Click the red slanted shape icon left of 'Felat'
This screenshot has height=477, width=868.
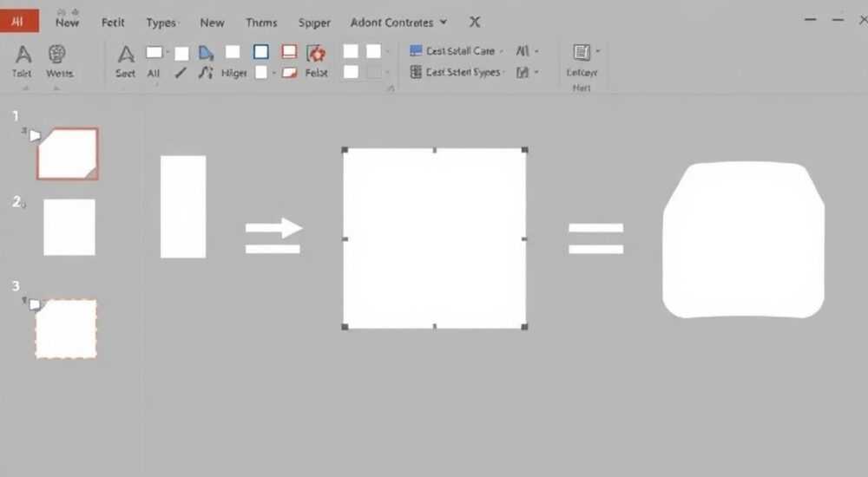(x=289, y=73)
